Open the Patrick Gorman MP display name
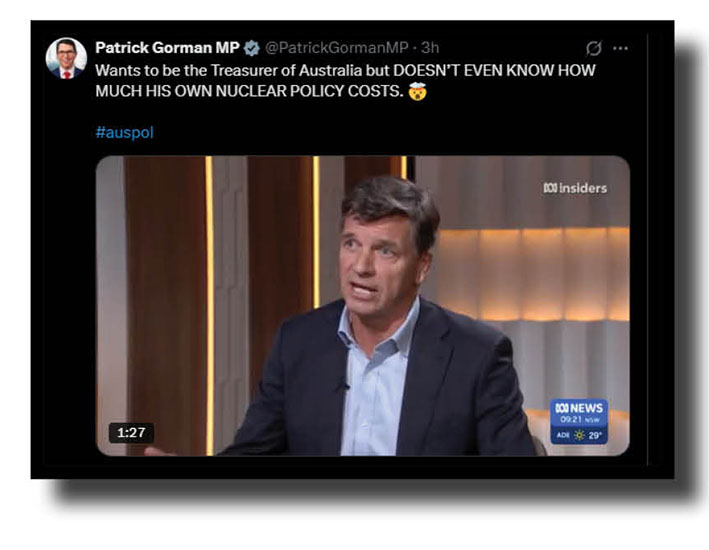The image size is (709, 550). coord(167,47)
